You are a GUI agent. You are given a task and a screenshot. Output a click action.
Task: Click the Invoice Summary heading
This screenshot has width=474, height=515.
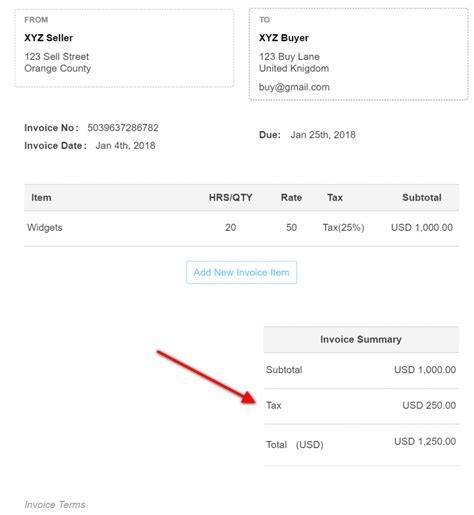click(361, 340)
